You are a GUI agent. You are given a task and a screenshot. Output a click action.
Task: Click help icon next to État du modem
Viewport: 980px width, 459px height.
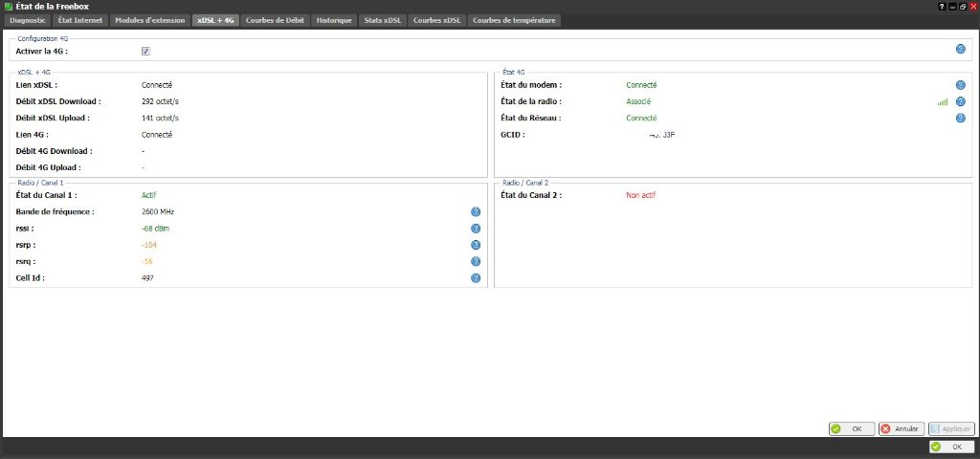click(960, 85)
